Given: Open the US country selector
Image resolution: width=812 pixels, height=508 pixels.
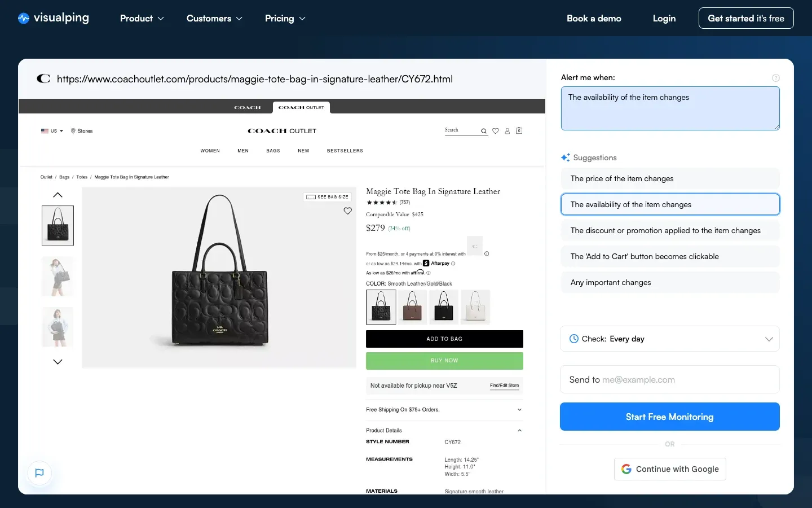Looking at the screenshot, I should (x=52, y=131).
